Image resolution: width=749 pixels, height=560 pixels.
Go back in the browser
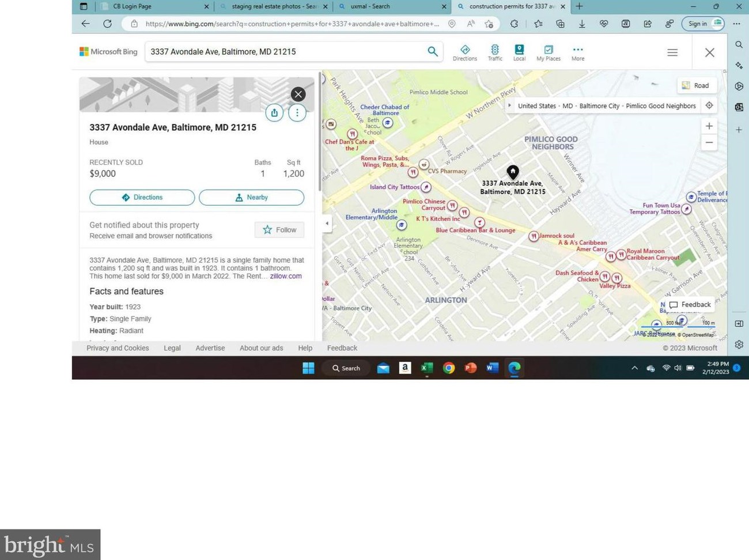click(85, 24)
